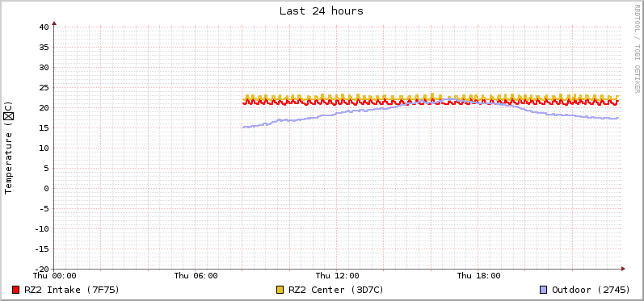Image resolution: width=644 pixels, height=301 pixels.
Task: Click the arrow at x-axis right end
Action: coord(623,269)
